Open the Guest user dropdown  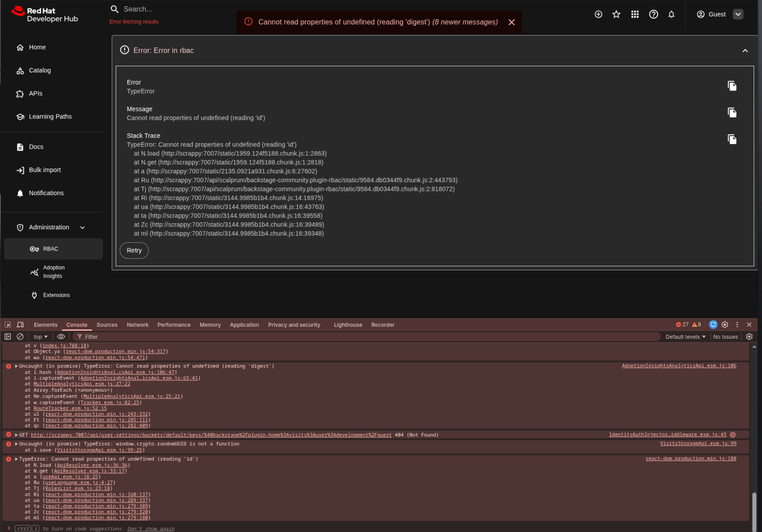click(x=738, y=14)
